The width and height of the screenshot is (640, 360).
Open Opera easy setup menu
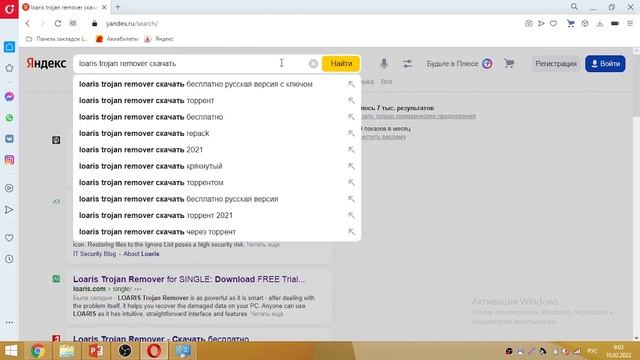pos(630,24)
